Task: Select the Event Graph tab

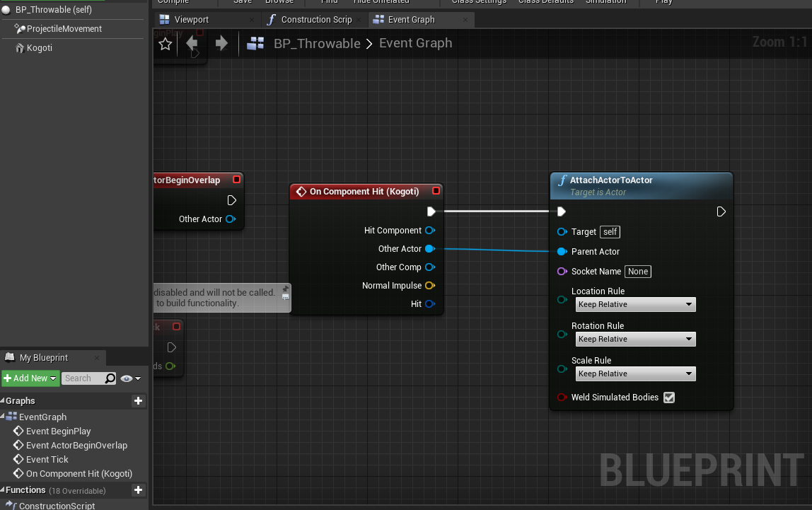Action: [x=411, y=20]
